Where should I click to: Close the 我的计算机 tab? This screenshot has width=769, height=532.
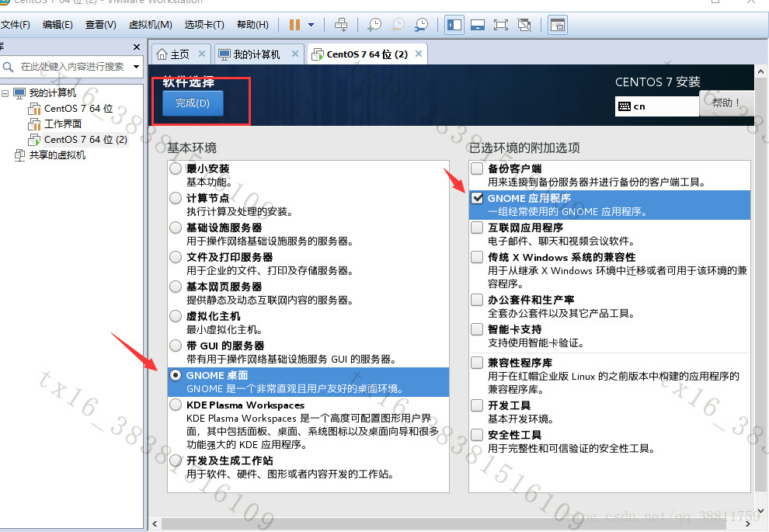pos(294,54)
